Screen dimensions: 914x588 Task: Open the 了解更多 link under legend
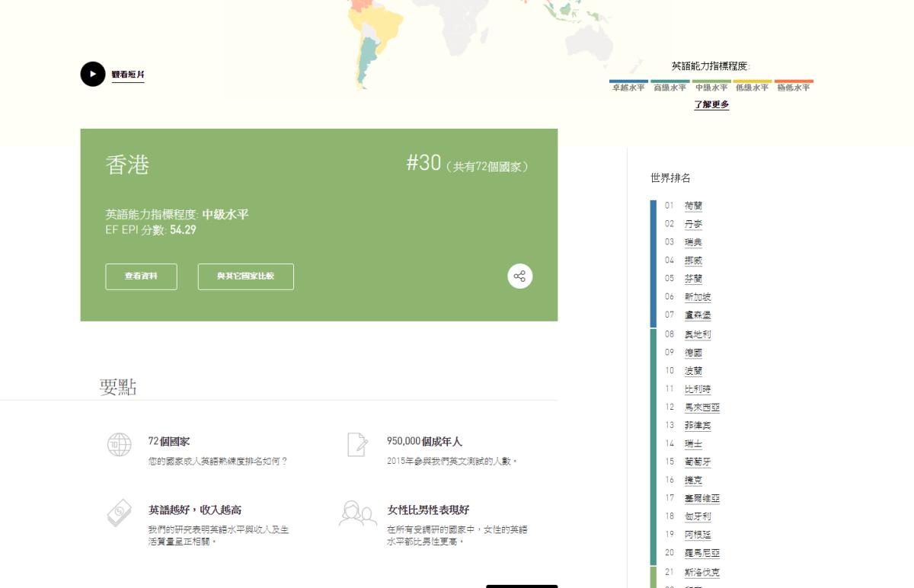tap(711, 104)
